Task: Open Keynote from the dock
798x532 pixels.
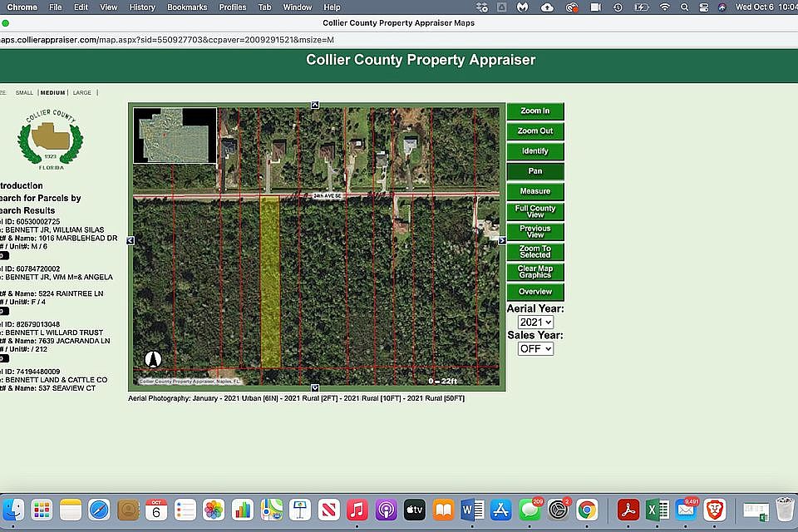Action: click(x=300, y=510)
